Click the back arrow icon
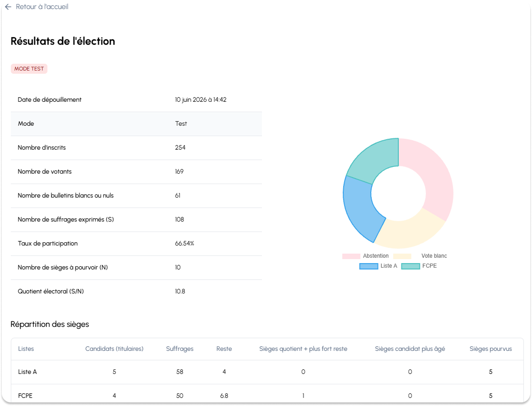This screenshot has width=532, height=406. point(8,7)
